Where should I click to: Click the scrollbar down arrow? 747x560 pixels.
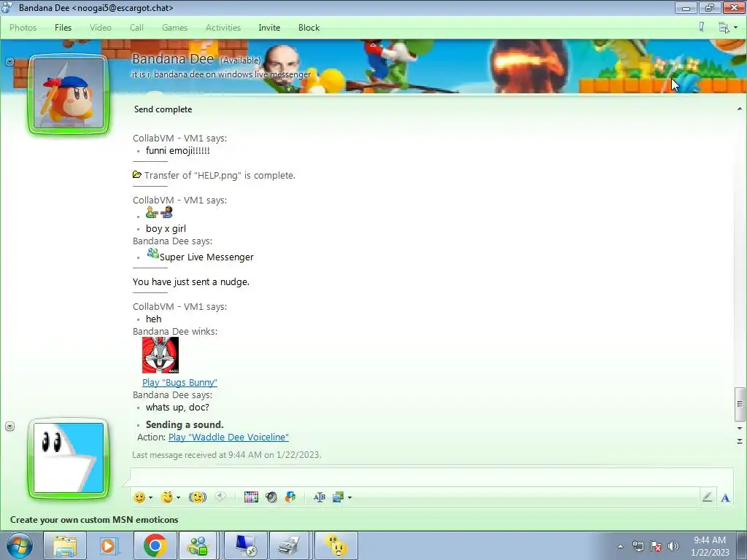pos(740,429)
